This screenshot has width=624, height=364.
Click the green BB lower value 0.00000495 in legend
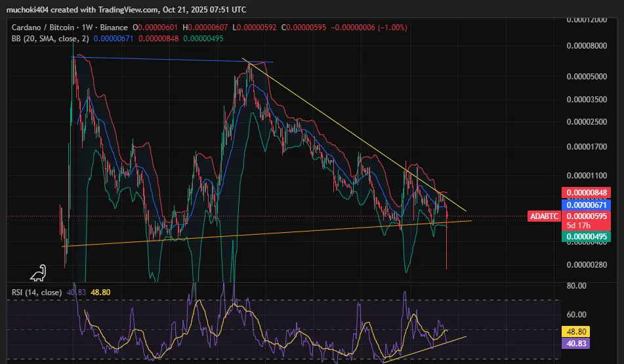coord(203,39)
